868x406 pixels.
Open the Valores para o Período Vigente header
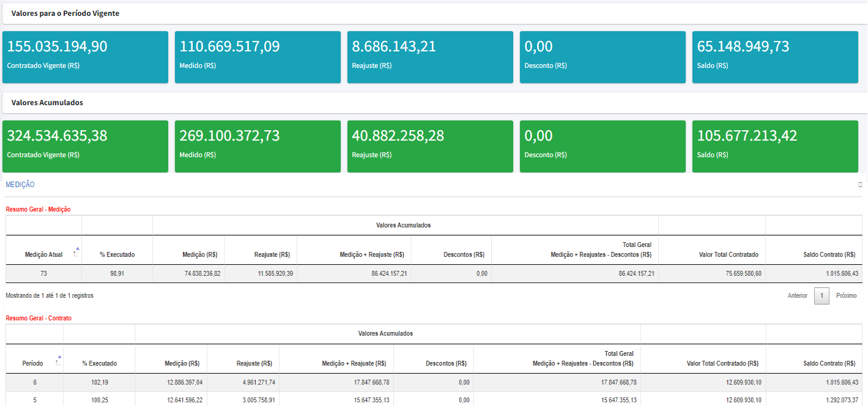(65, 13)
